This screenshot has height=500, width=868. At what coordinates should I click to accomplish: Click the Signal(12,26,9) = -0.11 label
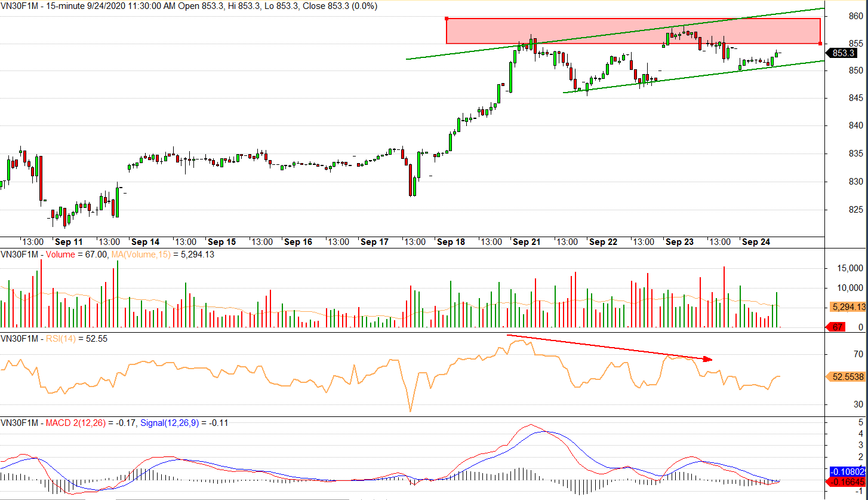183,423
